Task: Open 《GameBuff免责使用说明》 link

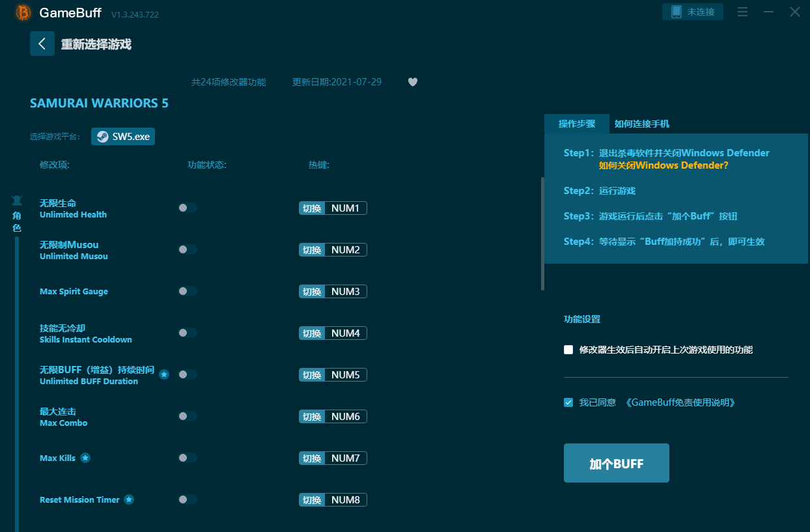Action: (680, 402)
